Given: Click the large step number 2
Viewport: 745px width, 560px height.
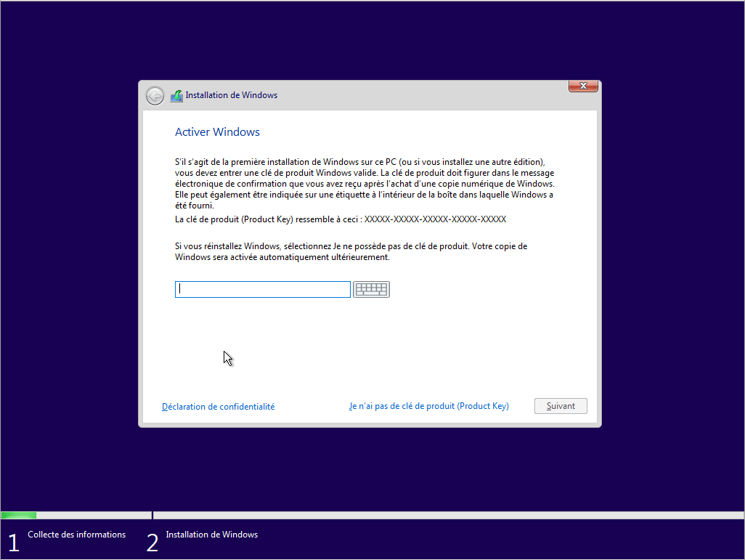Looking at the screenshot, I should click(x=152, y=543).
